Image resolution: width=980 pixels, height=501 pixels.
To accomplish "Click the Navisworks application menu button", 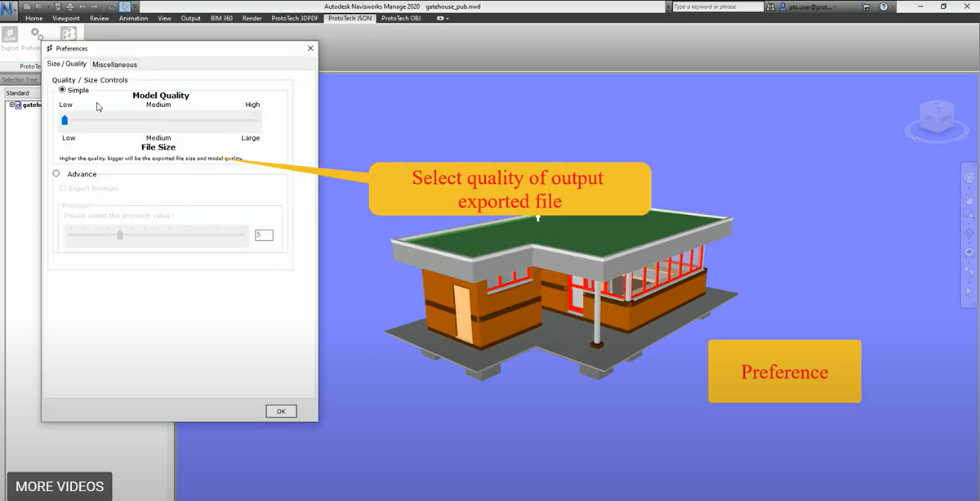I will coord(9,10).
